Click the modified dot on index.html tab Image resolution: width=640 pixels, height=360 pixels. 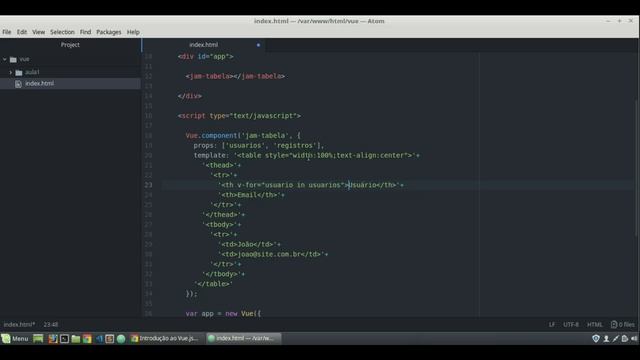(x=258, y=45)
